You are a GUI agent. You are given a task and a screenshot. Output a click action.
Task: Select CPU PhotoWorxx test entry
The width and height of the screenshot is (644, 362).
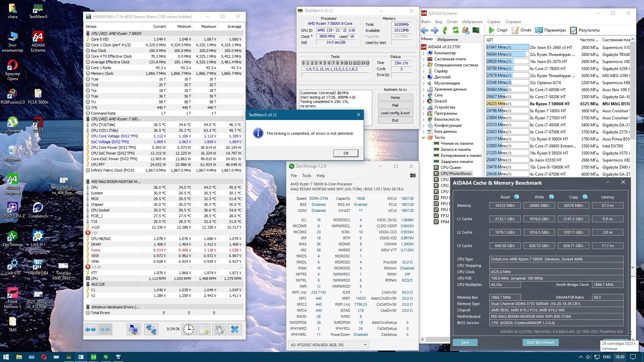pyautogui.click(x=455, y=174)
